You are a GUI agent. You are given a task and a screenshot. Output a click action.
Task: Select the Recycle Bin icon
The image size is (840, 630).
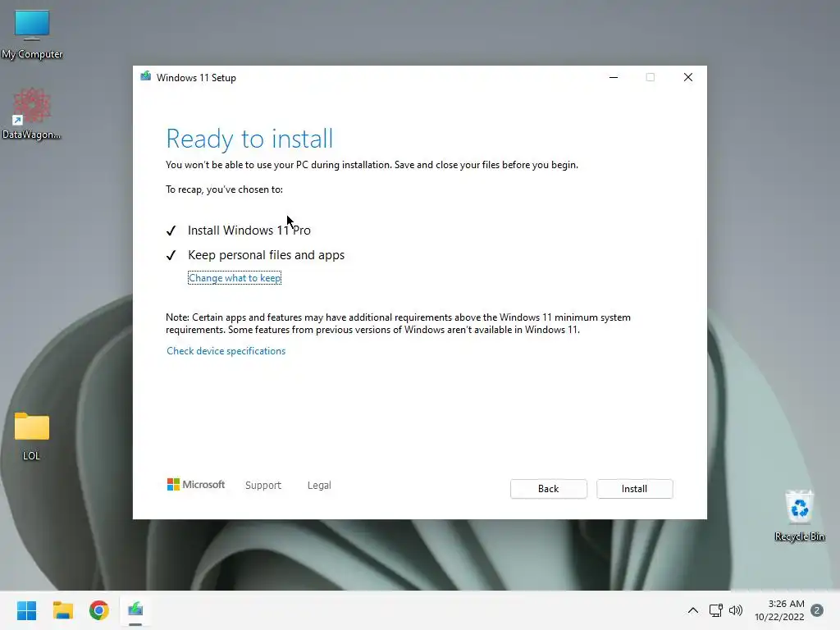(799, 515)
